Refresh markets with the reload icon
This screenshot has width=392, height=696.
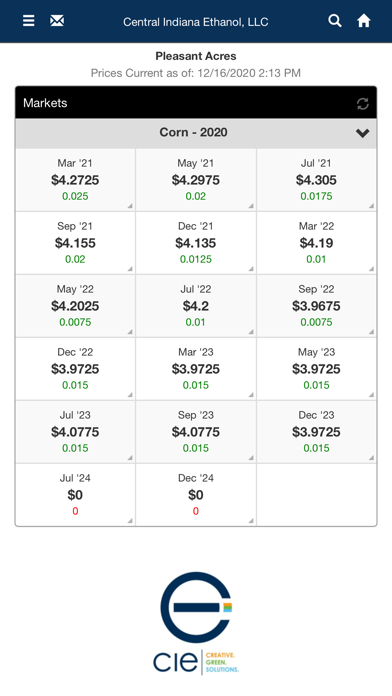coord(363,103)
